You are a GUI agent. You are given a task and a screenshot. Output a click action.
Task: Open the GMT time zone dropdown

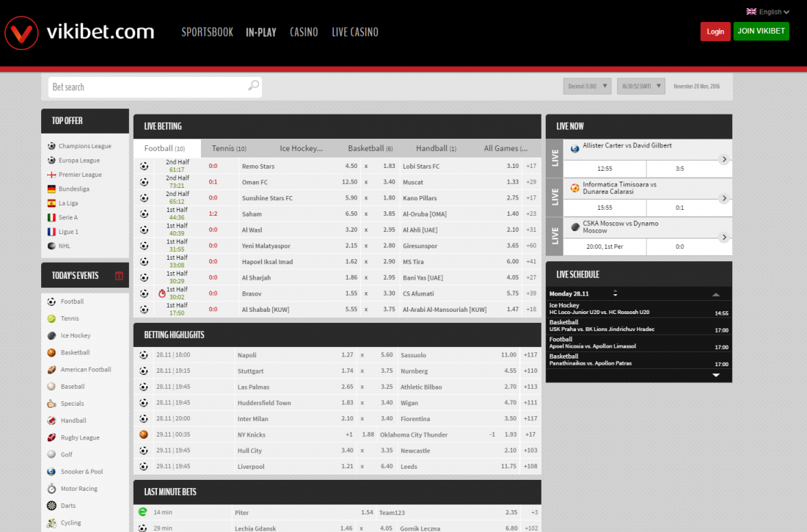coord(640,86)
